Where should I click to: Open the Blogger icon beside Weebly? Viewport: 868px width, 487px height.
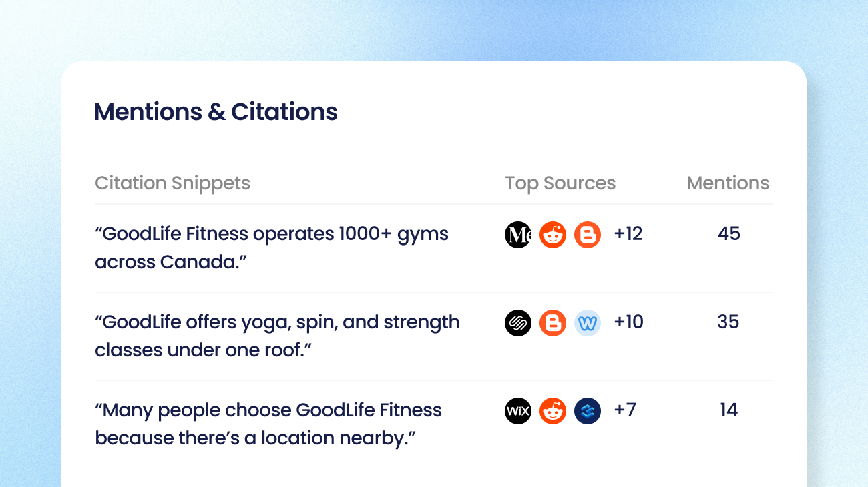click(x=553, y=323)
